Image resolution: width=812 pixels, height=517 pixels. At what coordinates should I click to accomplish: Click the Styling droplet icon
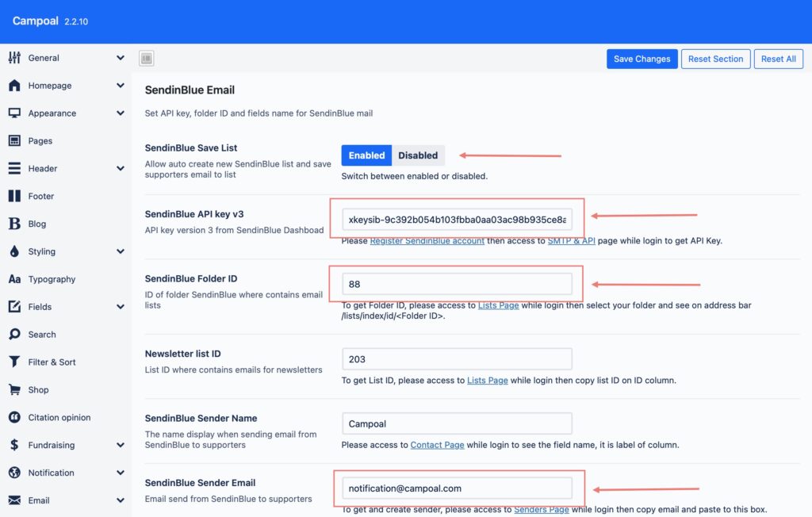tap(14, 251)
